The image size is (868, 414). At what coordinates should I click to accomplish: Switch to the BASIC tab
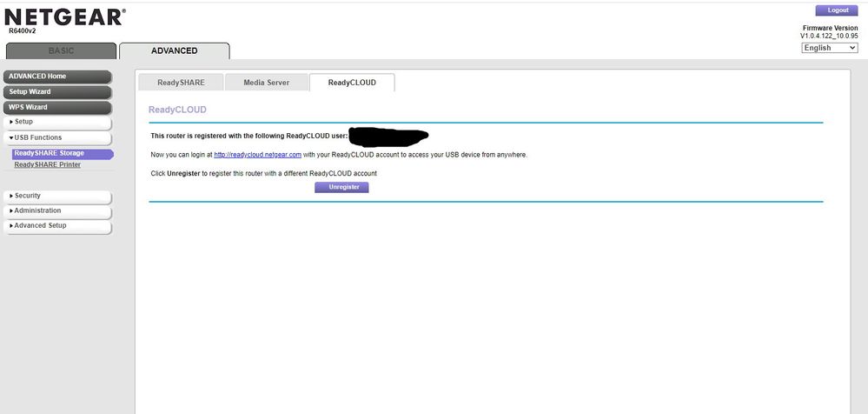click(61, 51)
